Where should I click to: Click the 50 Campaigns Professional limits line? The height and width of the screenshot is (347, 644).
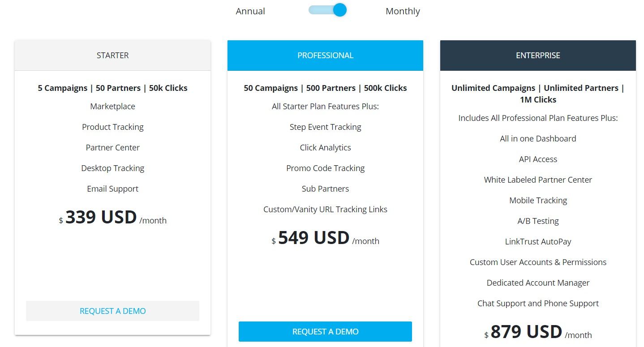click(x=325, y=88)
